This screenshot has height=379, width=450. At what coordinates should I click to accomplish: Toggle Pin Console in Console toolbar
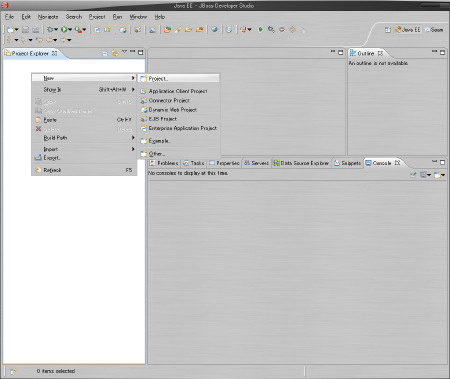pyautogui.click(x=413, y=175)
